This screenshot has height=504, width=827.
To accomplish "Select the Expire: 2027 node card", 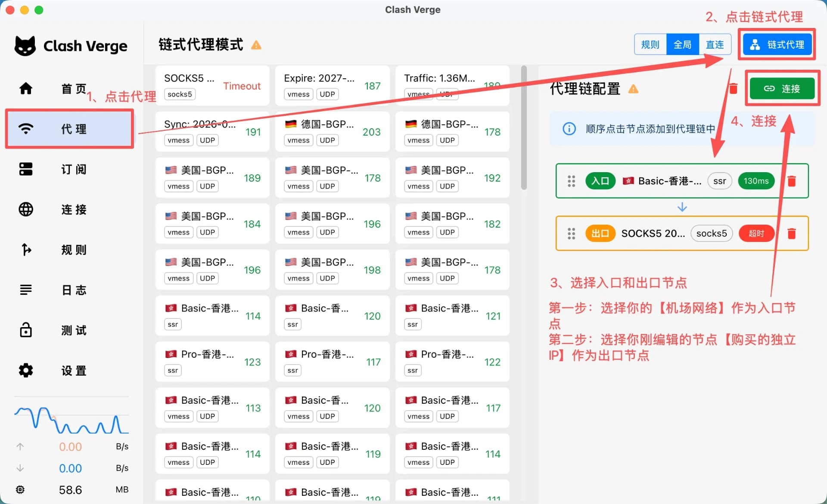I will click(332, 86).
